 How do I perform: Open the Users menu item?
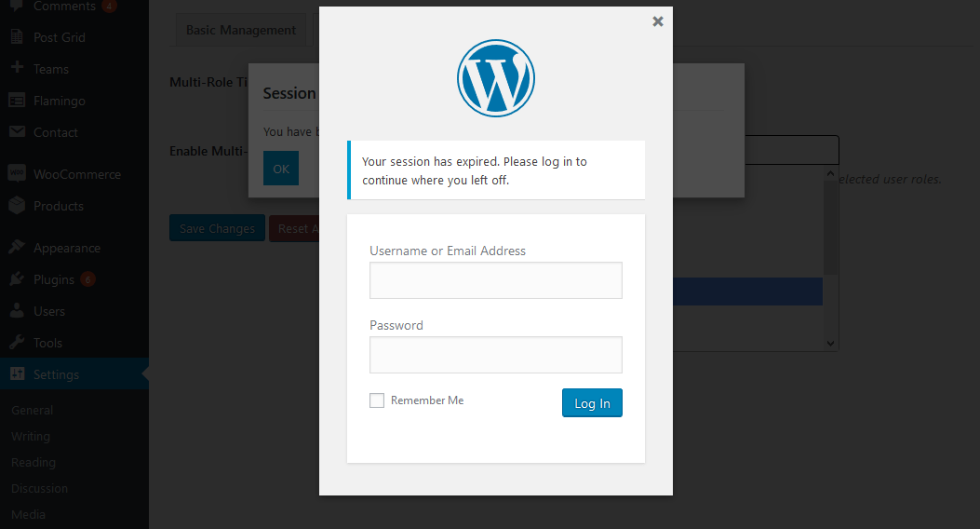point(49,311)
